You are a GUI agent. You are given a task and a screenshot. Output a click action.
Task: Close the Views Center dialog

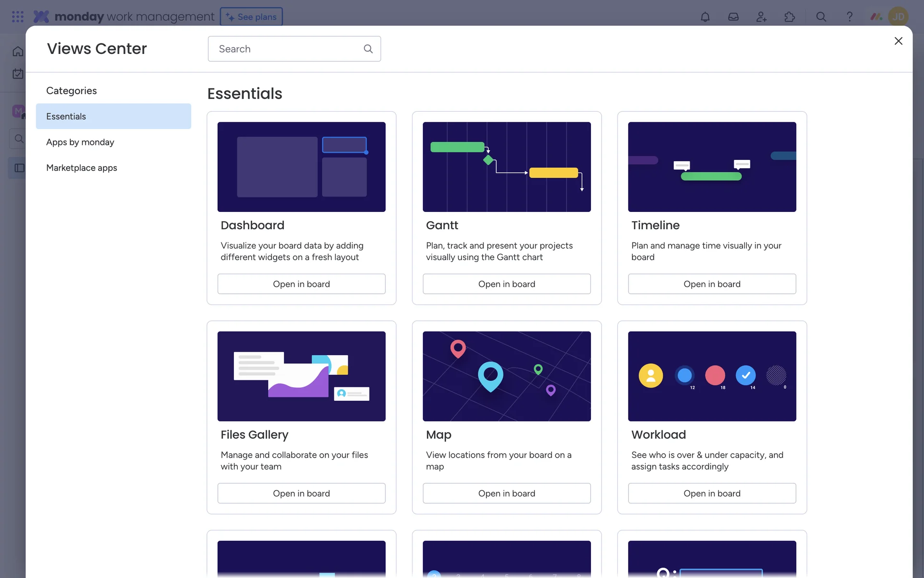(898, 41)
